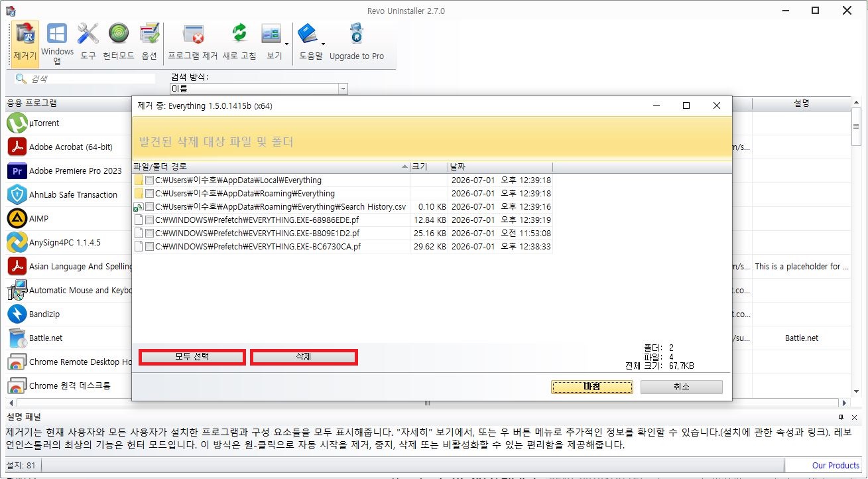This screenshot has width=868, height=479.
Task: Select the EVERYTHING.EXE-68986EDE.pf file path
Action: pos(257,220)
